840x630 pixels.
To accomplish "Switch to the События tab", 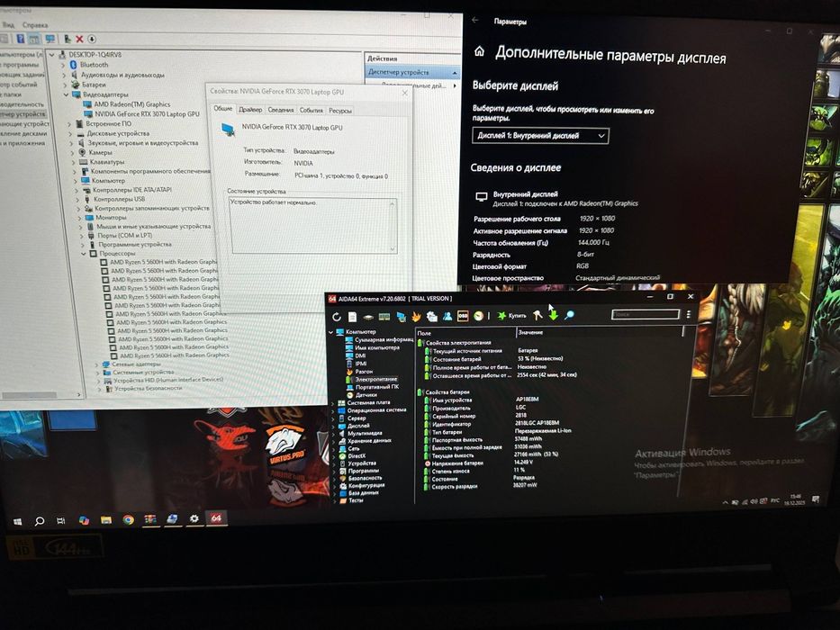I will [312, 111].
